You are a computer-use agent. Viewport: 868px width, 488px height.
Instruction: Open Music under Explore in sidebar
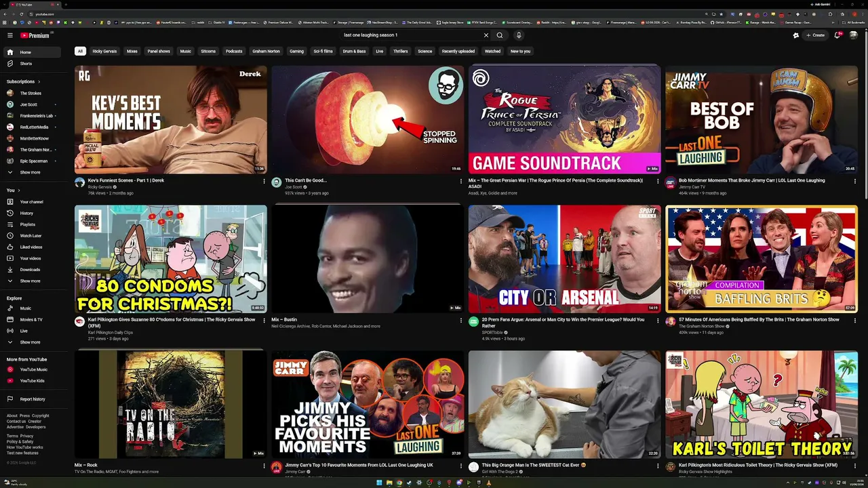click(33, 308)
